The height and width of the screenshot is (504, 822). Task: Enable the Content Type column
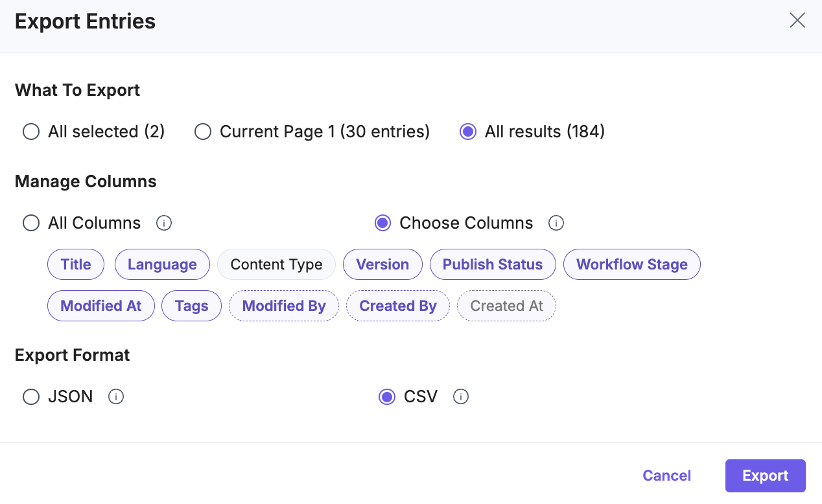tap(276, 264)
